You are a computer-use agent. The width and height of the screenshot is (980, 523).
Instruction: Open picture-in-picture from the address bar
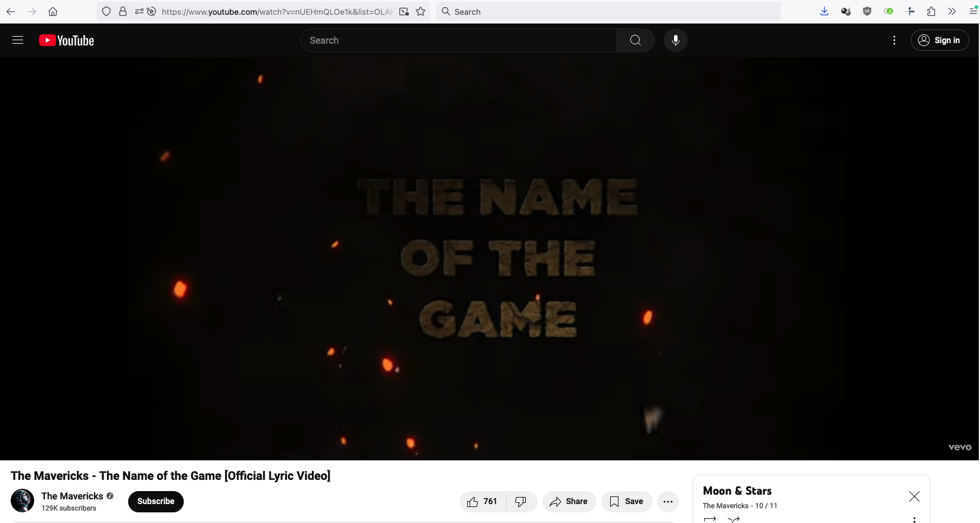click(404, 11)
